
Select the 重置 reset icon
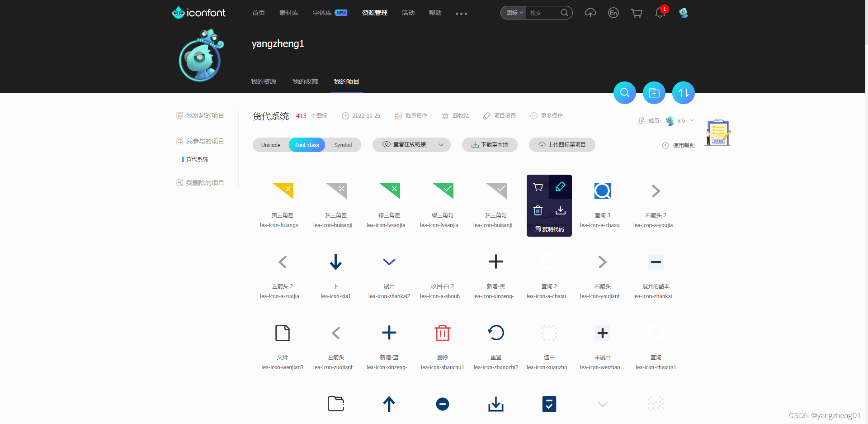coord(496,333)
